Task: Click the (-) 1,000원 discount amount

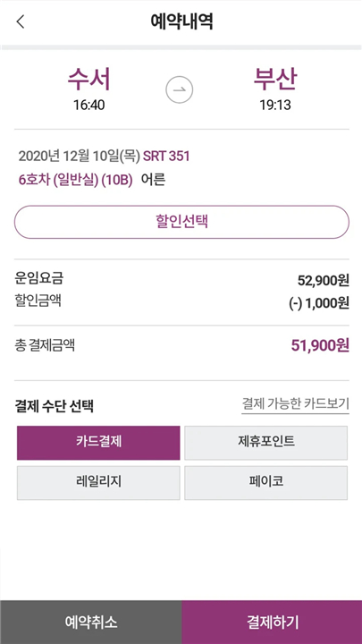Action: (x=319, y=303)
